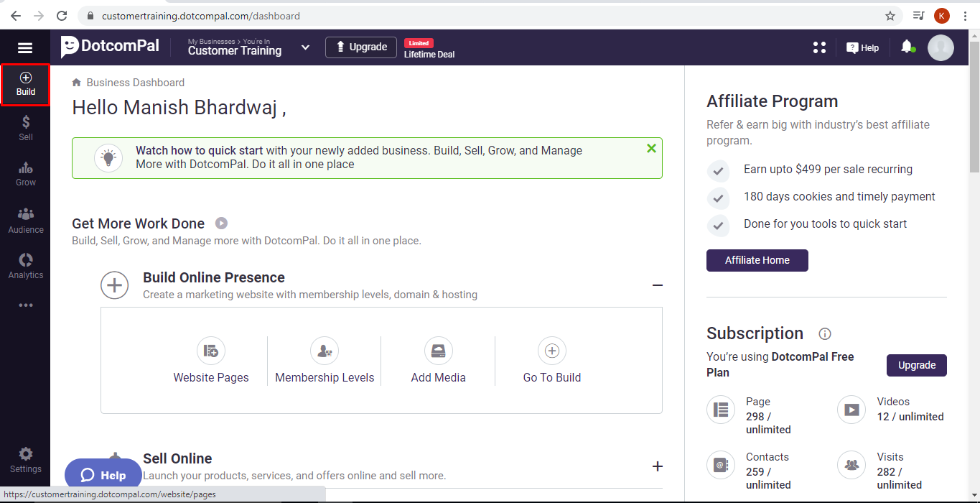This screenshot has height=503, width=980.
Task: Click the Membership Levels icon
Action: click(325, 351)
